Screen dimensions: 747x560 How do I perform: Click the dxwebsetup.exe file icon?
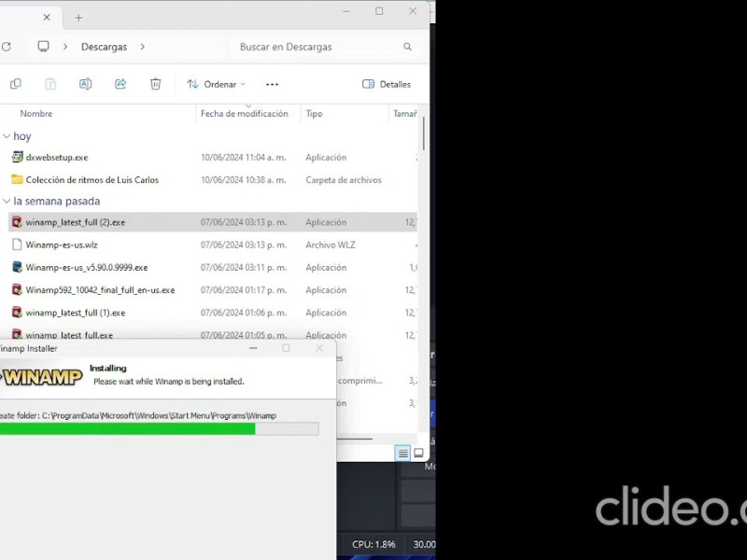click(x=17, y=157)
